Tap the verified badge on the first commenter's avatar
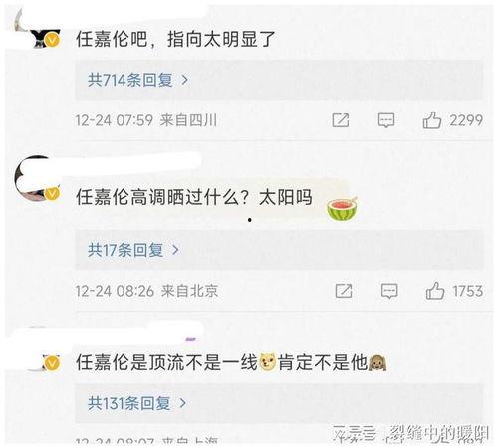 click(x=52, y=41)
